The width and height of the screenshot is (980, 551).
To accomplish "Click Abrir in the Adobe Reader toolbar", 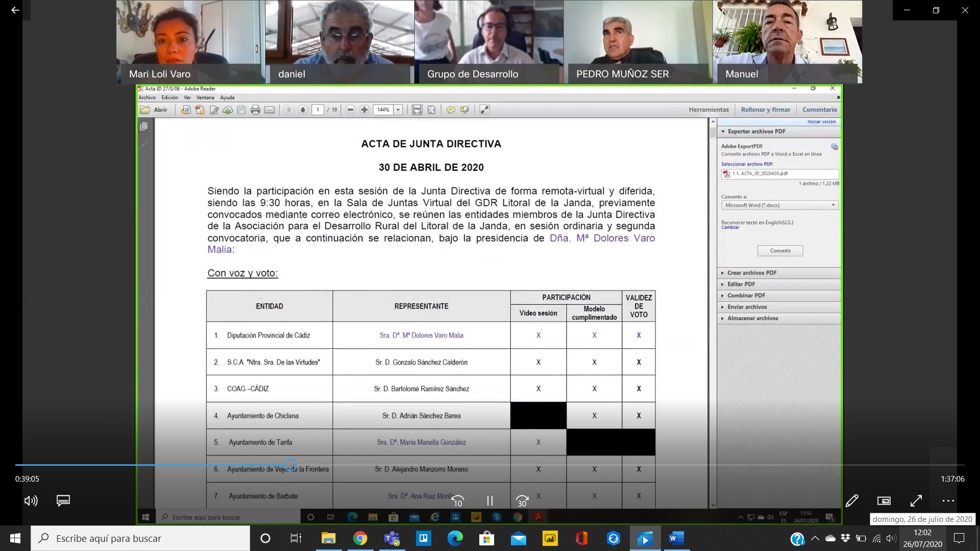I will [155, 110].
